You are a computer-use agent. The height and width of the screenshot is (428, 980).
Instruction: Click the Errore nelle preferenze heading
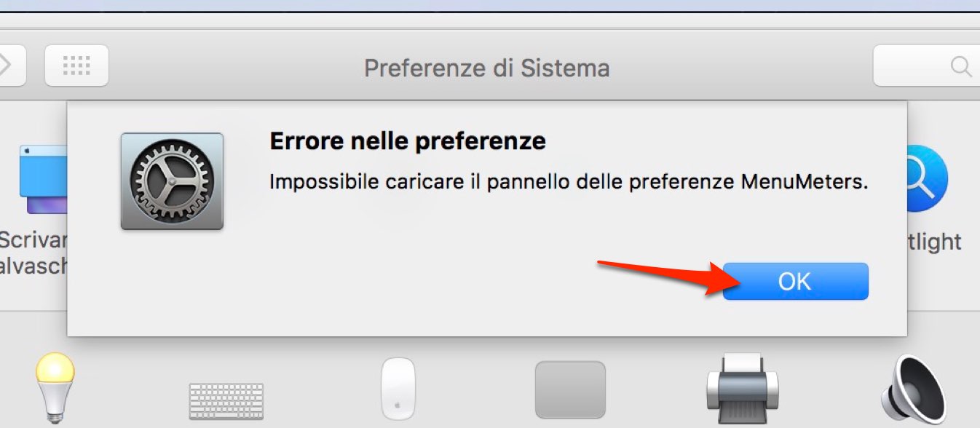[408, 140]
